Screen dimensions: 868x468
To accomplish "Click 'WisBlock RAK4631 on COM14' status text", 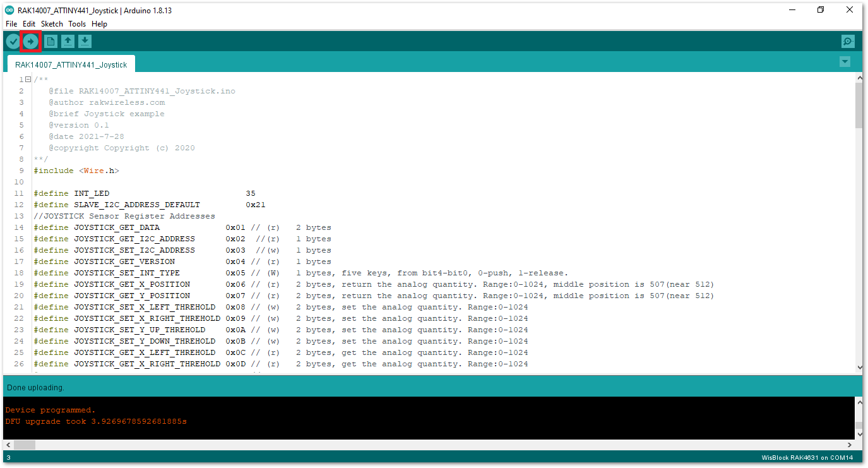I will tap(807, 458).
